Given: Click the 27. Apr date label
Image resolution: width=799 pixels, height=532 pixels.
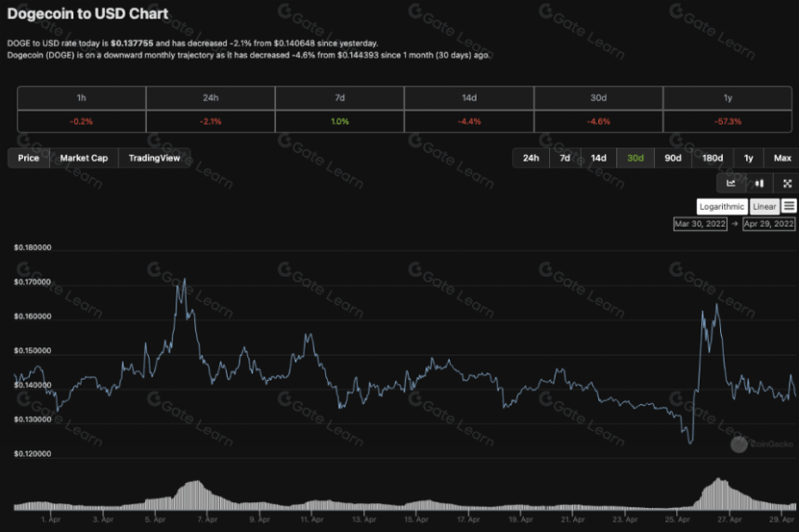Looking at the screenshot, I should pos(729,520).
